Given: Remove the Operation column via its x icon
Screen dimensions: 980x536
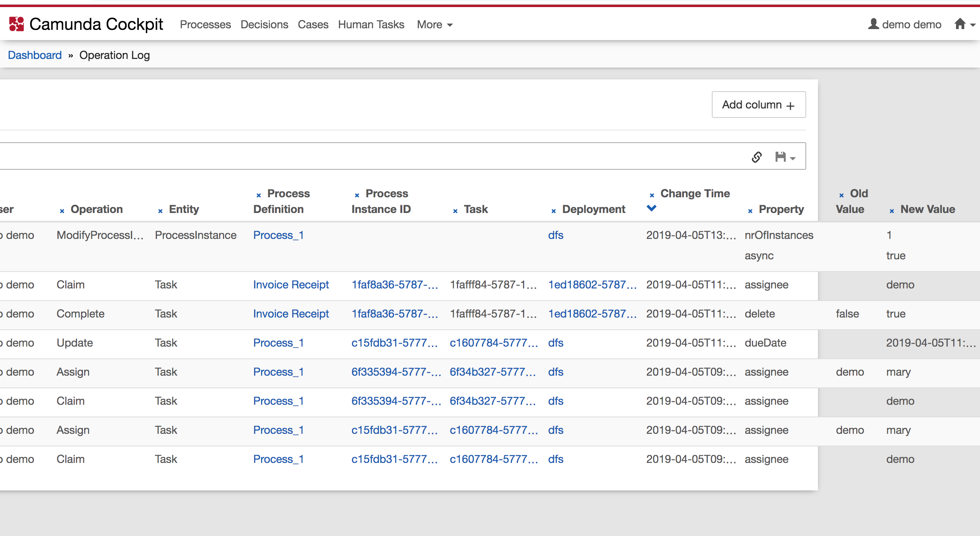Looking at the screenshot, I should pyautogui.click(x=62, y=211).
